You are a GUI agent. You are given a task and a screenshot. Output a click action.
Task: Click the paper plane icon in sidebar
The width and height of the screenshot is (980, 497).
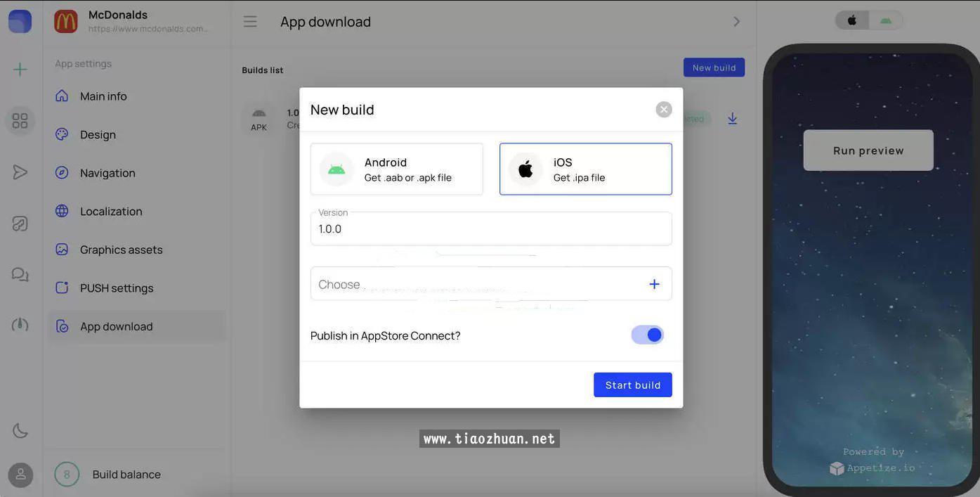click(x=20, y=172)
